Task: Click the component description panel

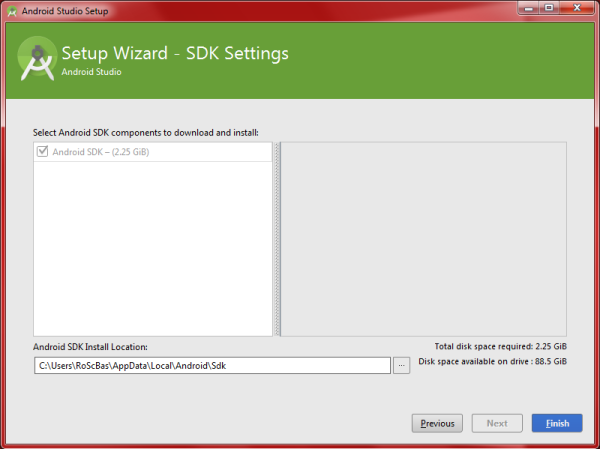Action: pyautogui.click(x=424, y=239)
